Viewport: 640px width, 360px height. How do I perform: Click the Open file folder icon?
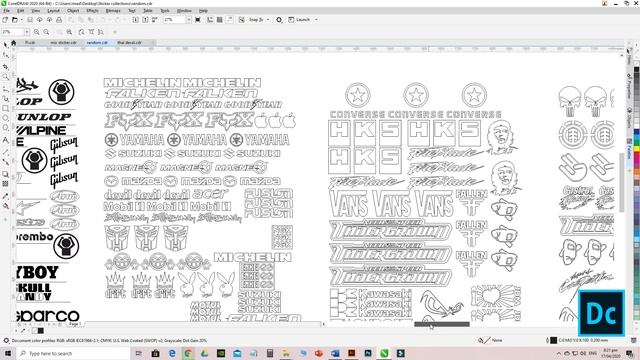coord(15,20)
